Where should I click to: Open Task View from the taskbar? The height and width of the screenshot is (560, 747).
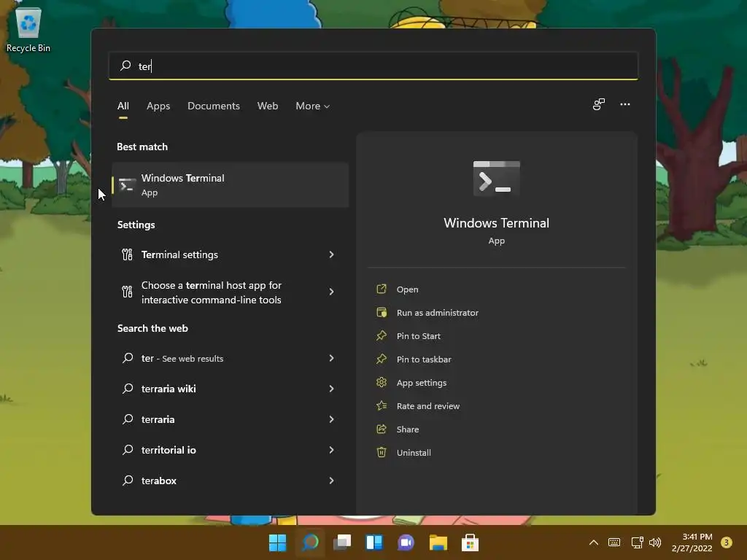342,542
